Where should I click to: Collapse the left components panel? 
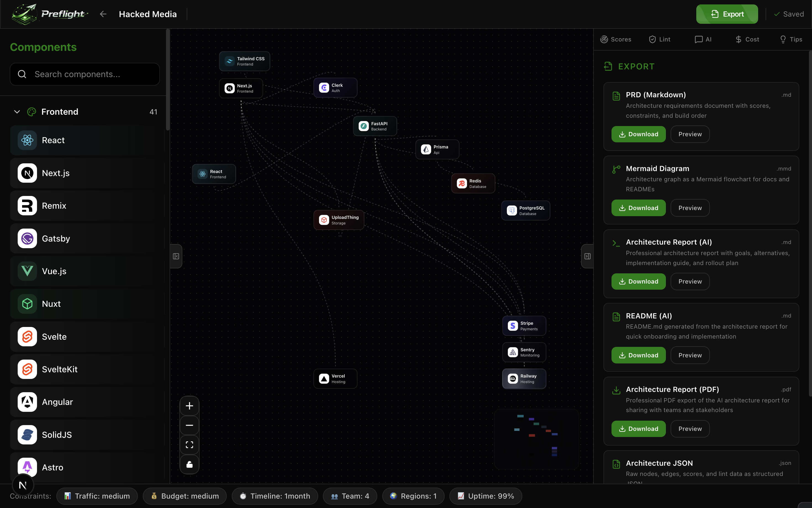(x=176, y=256)
